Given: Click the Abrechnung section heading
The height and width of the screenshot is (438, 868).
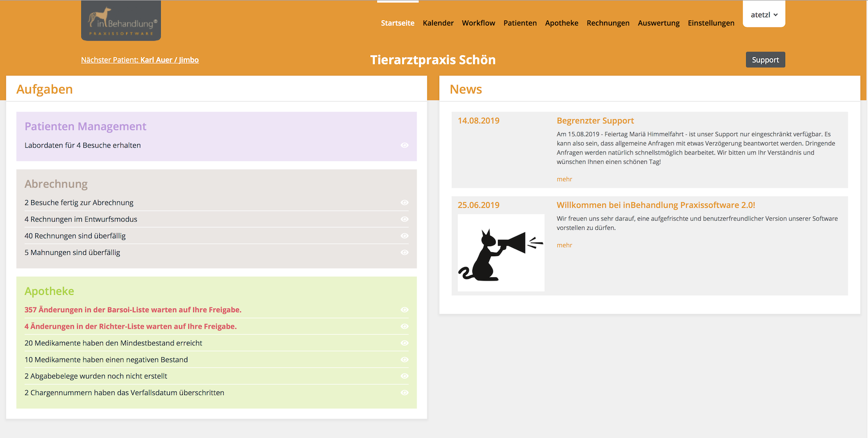Looking at the screenshot, I should [56, 184].
